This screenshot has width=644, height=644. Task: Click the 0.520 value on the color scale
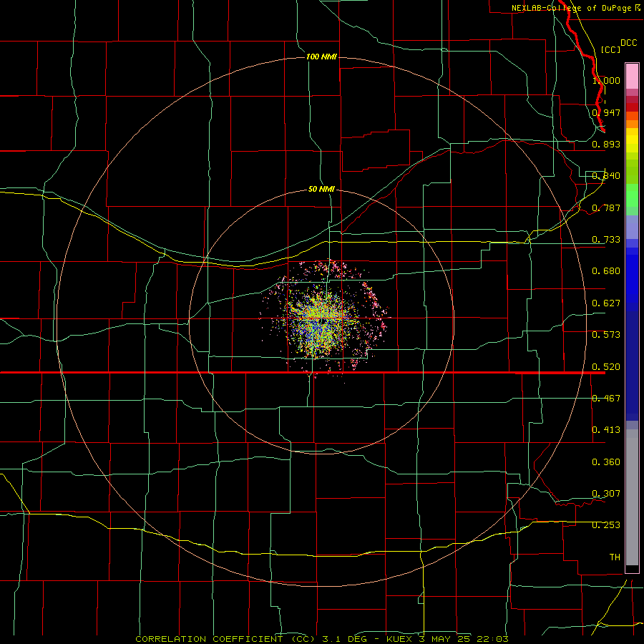pyautogui.click(x=606, y=367)
